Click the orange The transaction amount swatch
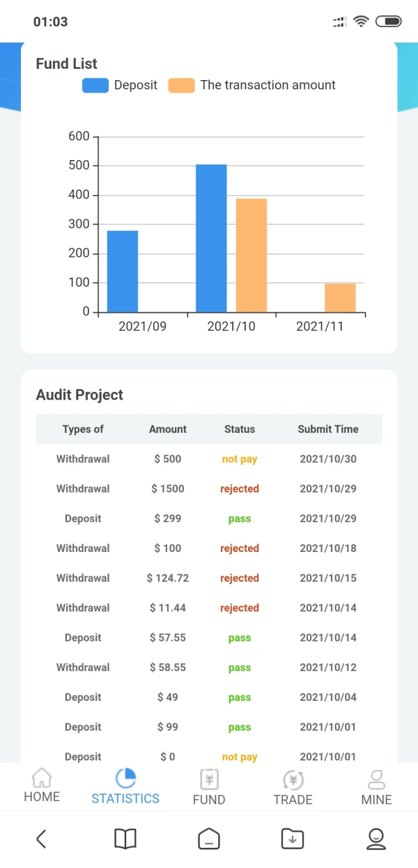Viewport: 418px width, 868px height. click(181, 86)
